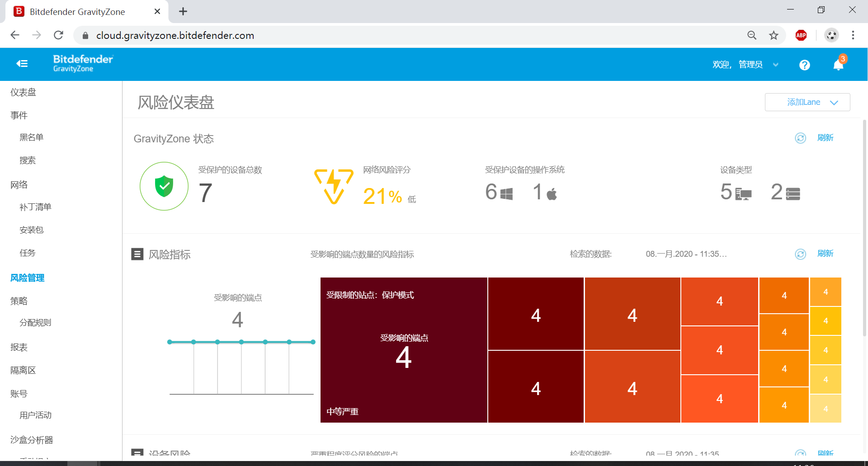Open 隔离区 from the sidebar
This screenshot has height=466, width=868.
pos(23,370)
